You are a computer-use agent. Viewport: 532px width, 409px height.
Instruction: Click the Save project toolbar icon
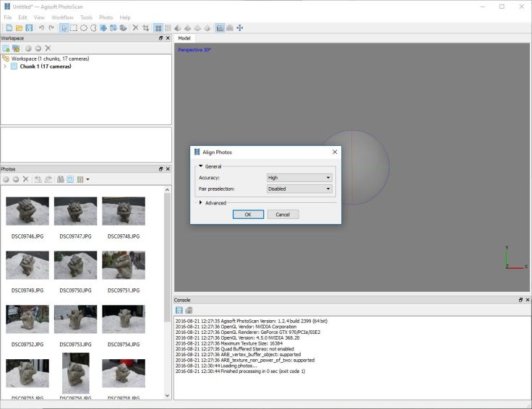coord(28,27)
